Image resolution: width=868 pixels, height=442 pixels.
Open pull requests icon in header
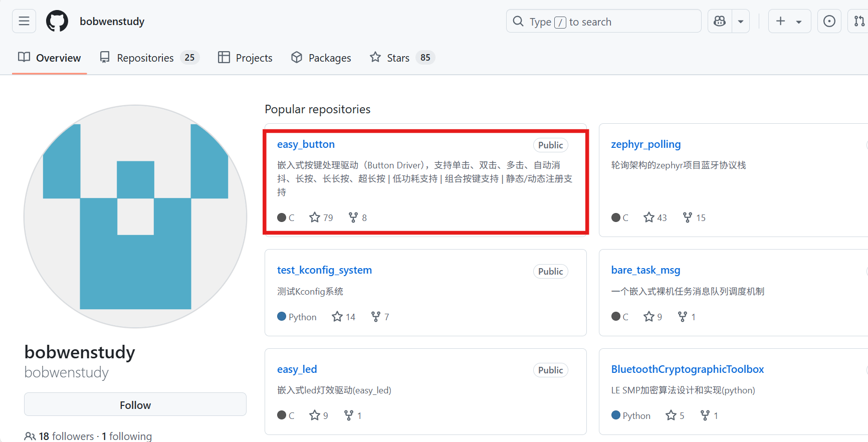pos(859,21)
